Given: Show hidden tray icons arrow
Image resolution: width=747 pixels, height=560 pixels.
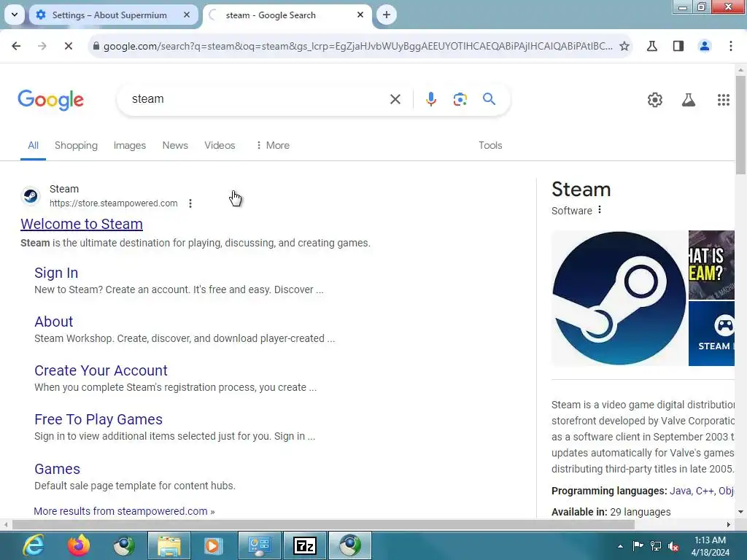Looking at the screenshot, I should [620, 545].
